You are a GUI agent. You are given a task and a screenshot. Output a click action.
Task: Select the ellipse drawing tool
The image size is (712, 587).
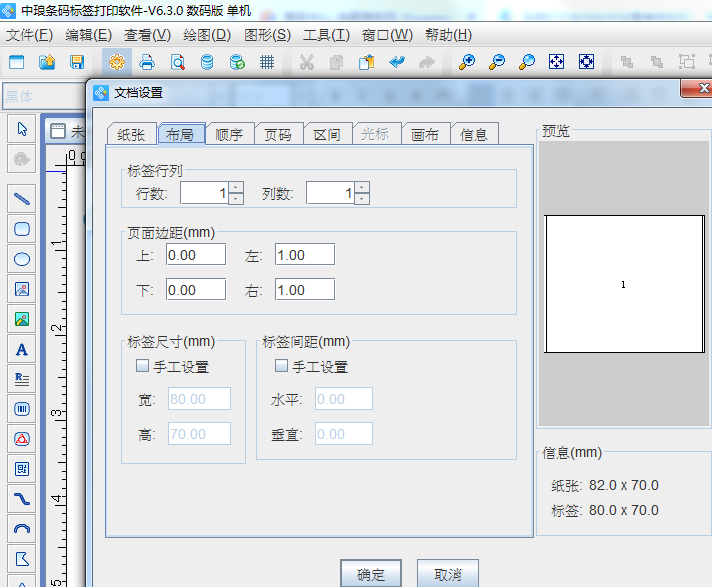22,259
